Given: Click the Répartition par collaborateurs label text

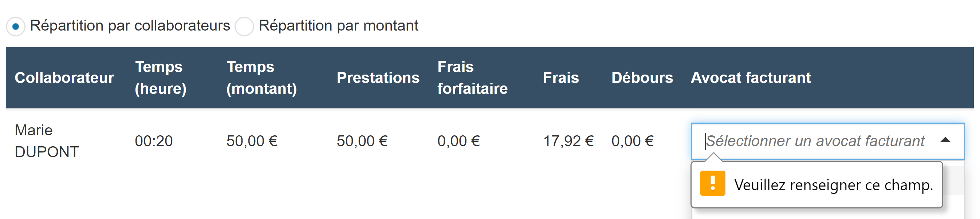Looking at the screenshot, I should click(x=130, y=26).
